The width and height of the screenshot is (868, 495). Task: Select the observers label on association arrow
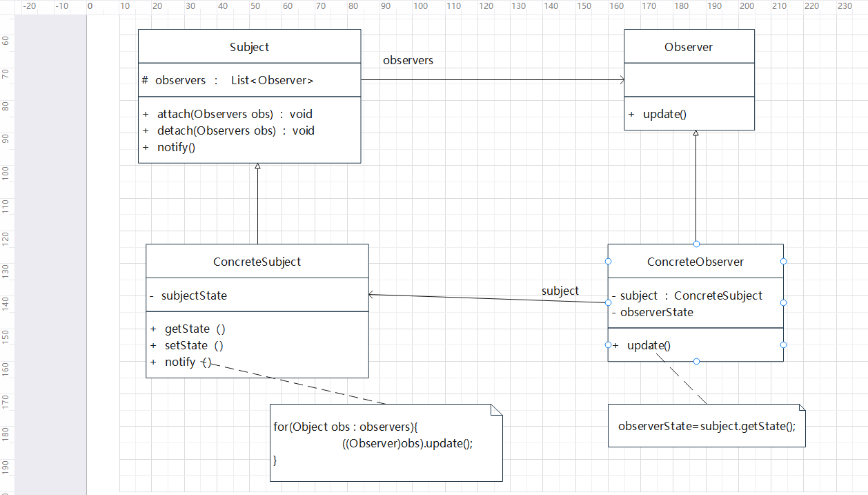408,60
